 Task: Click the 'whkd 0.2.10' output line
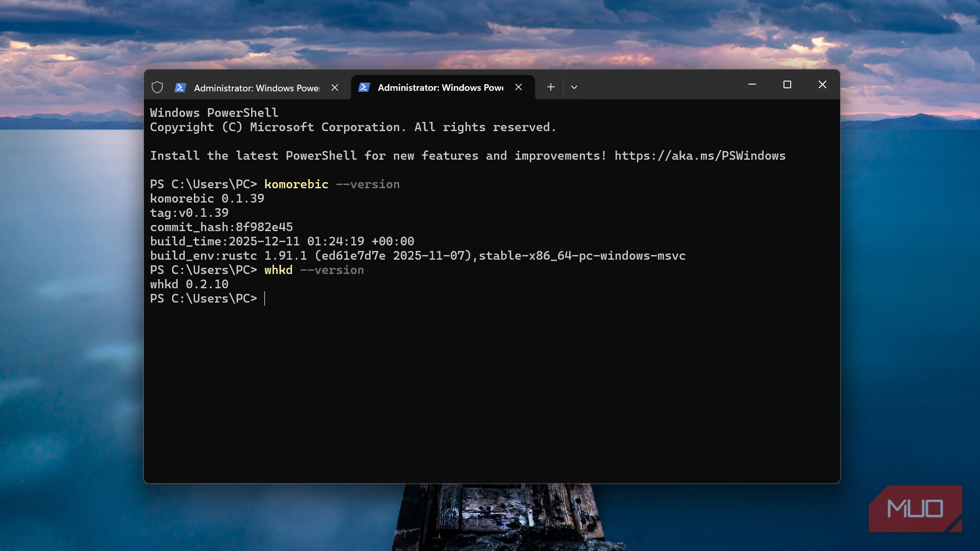[189, 284]
